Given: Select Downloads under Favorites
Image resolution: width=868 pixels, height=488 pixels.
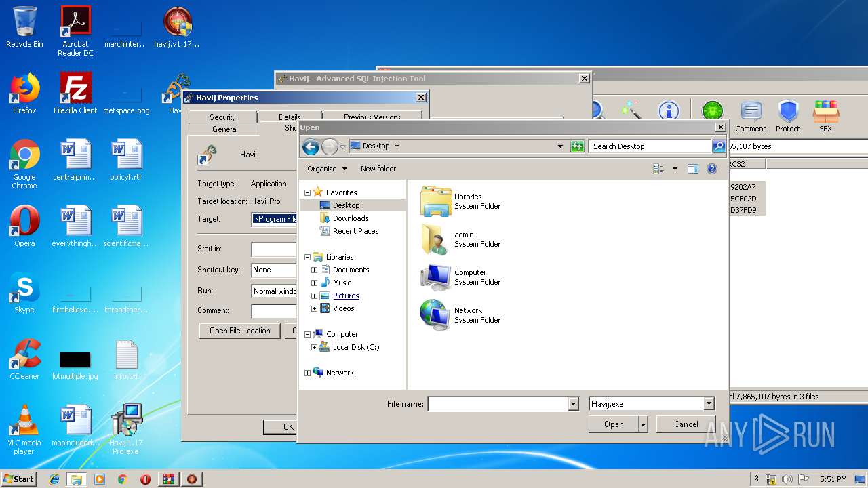Looking at the screenshot, I should (x=351, y=218).
